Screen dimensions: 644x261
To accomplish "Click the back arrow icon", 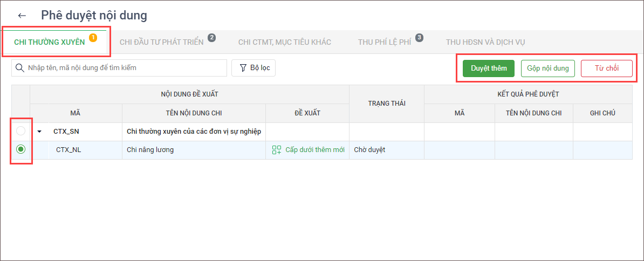I will pyautogui.click(x=22, y=16).
